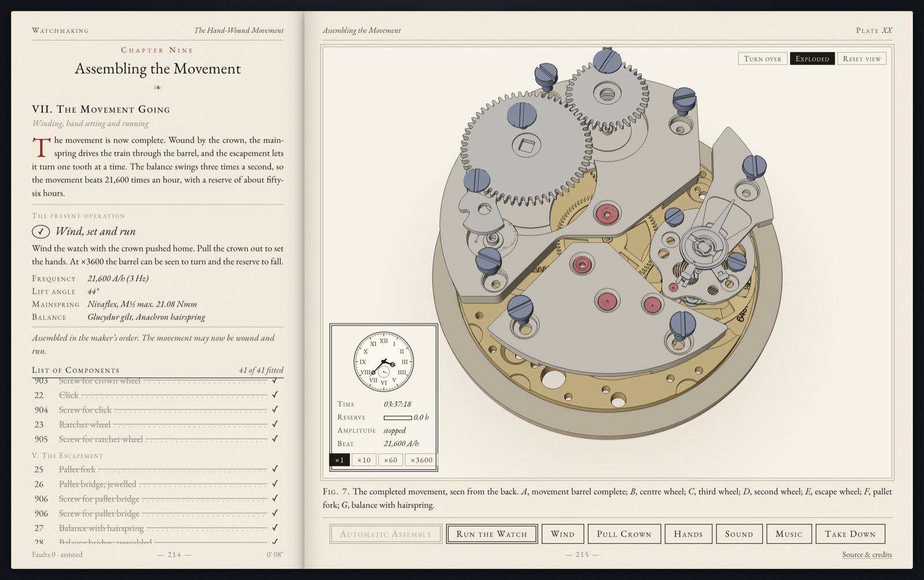Click the Turn over view button

click(x=762, y=58)
